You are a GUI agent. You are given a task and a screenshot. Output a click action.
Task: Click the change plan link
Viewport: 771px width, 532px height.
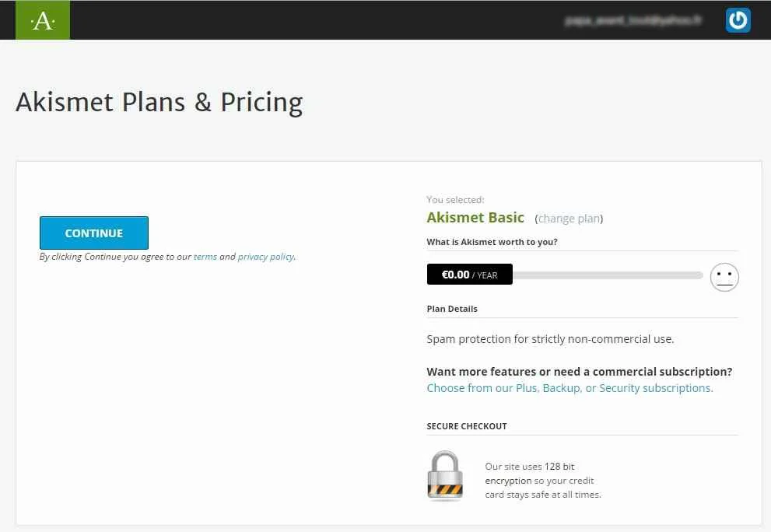click(569, 219)
